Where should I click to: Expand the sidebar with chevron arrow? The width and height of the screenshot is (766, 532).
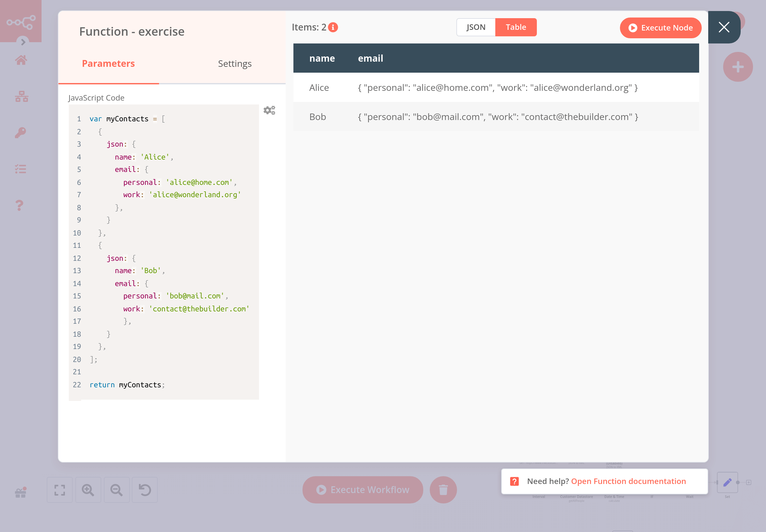(23, 42)
